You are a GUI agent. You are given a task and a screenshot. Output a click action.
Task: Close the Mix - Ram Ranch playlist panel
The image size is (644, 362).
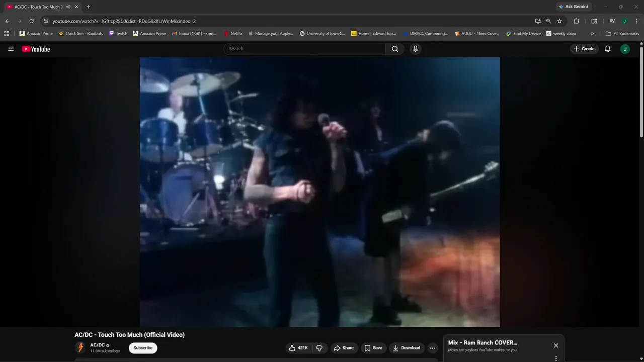pos(556,345)
